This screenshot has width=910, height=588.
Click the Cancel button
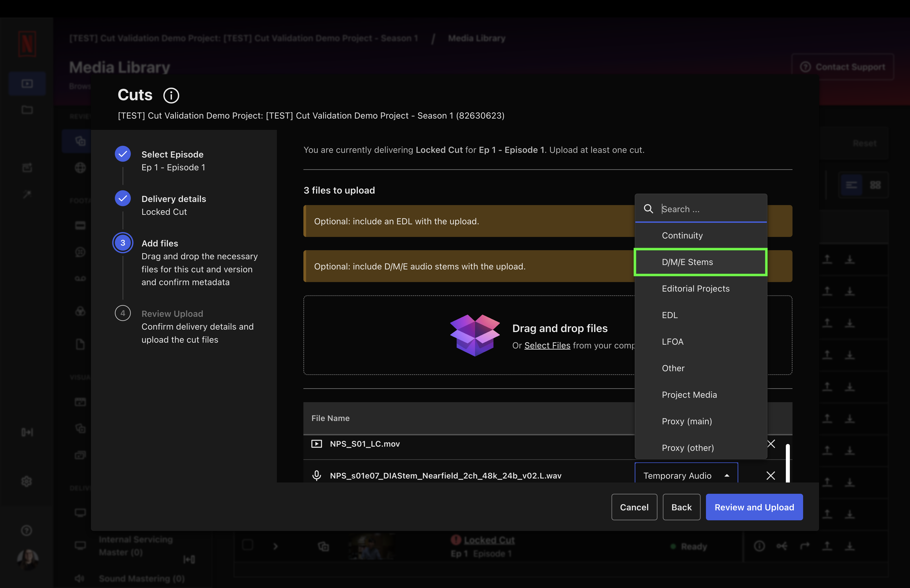634,507
